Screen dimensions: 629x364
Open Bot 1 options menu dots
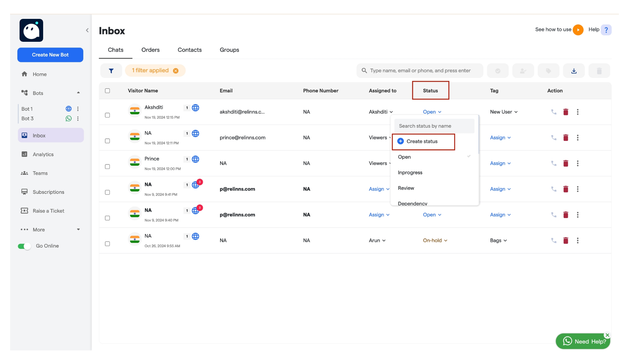click(x=78, y=109)
